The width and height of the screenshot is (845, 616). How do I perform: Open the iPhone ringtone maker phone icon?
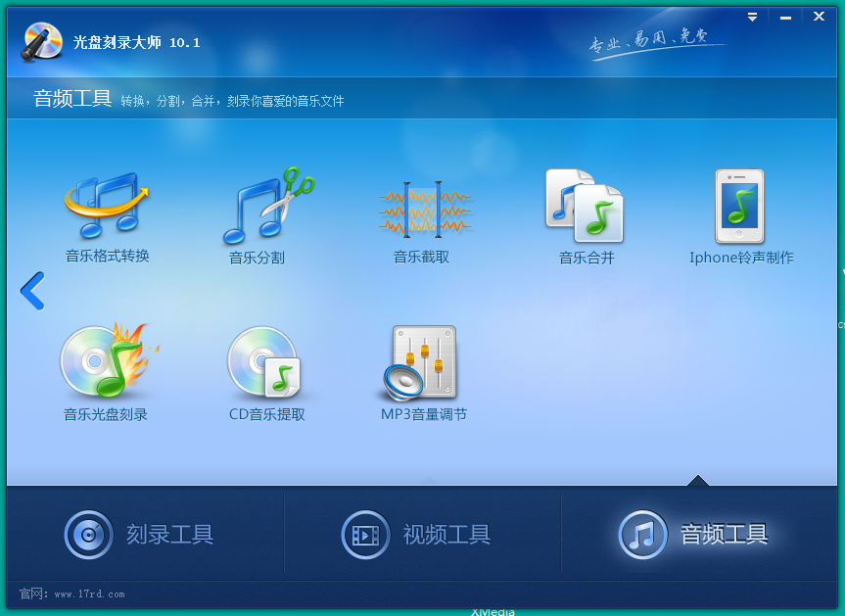point(739,206)
